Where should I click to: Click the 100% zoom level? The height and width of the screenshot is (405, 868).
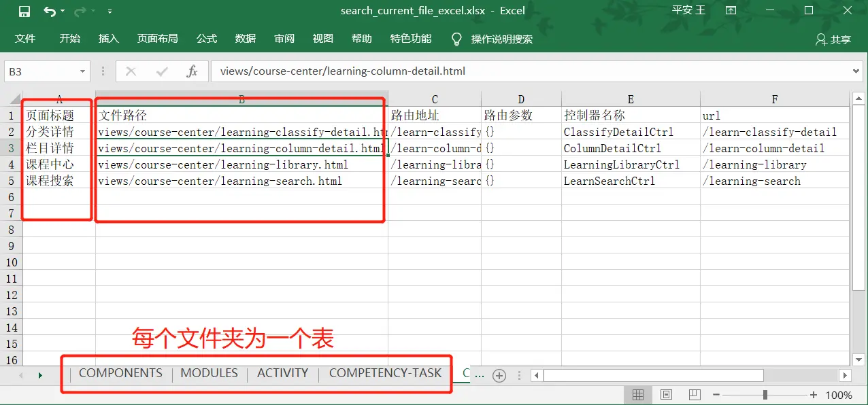click(x=839, y=395)
